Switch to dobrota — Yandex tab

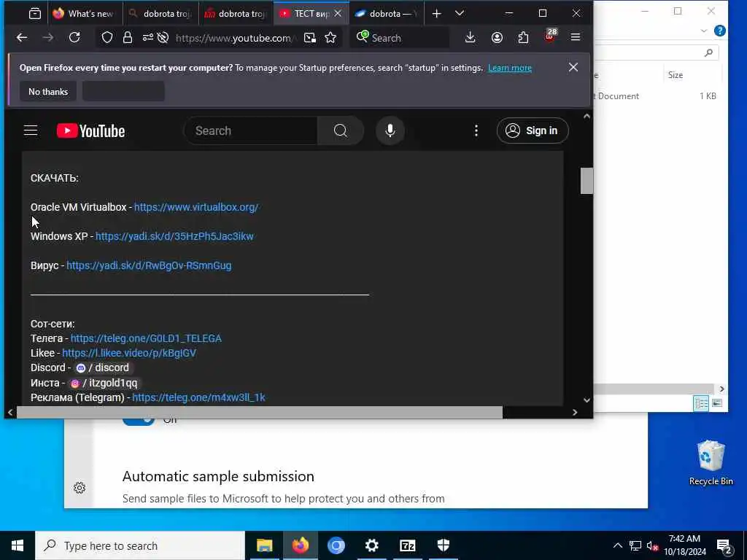pos(387,14)
